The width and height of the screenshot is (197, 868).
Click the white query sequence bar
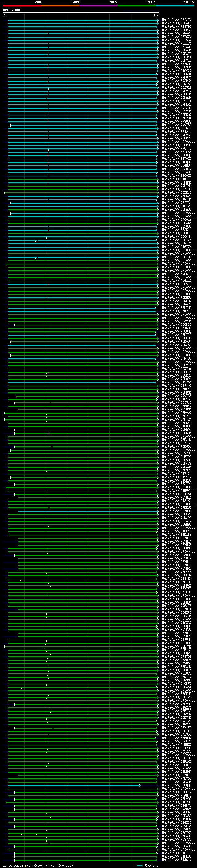81,13
